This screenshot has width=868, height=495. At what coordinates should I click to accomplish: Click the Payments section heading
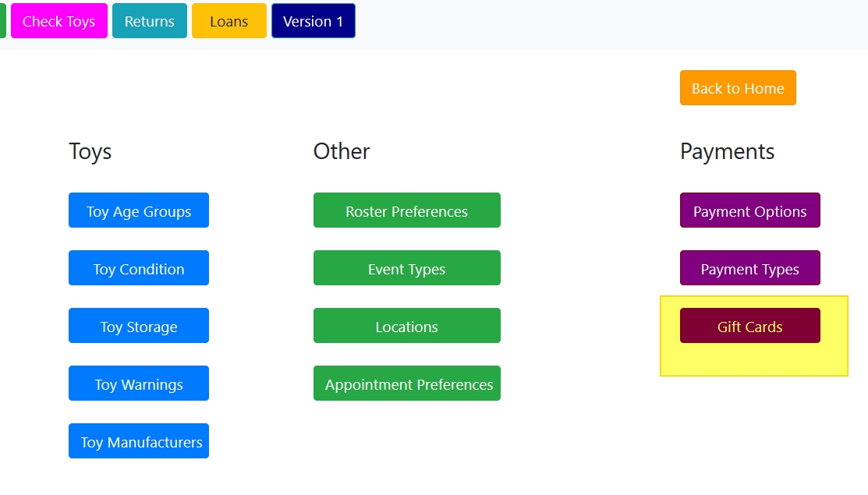pyautogui.click(x=727, y=151)
